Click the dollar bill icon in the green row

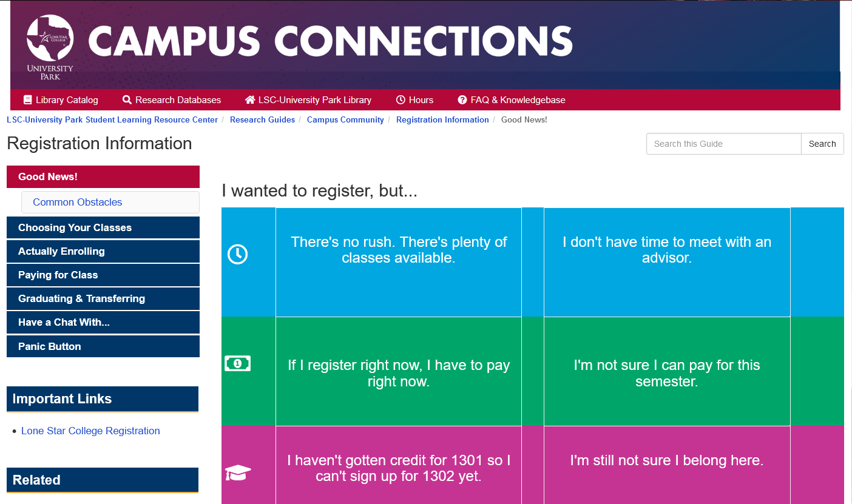[237, 363]
